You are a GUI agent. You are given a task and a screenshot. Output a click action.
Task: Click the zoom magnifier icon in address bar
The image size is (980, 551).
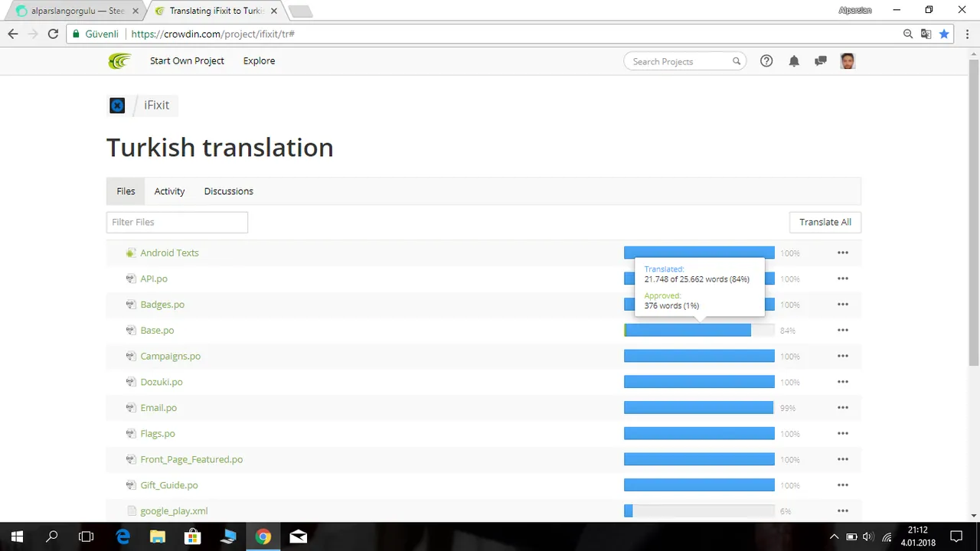click(x=908, y=34)
